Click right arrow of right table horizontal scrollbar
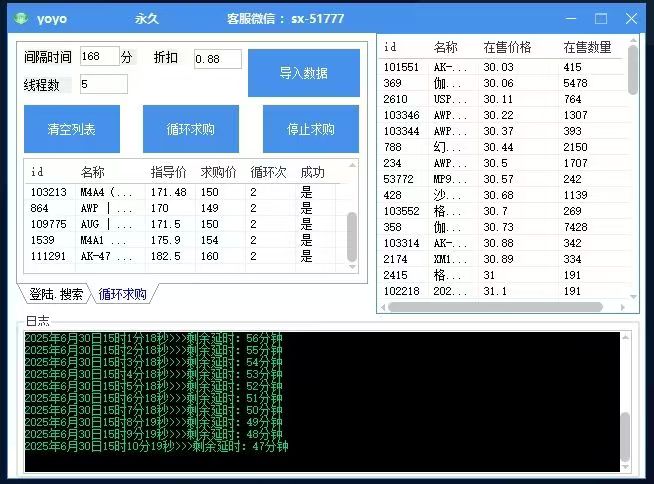Image resolution: width=654 pixels, height=484 pixels. tap(623, 307)
